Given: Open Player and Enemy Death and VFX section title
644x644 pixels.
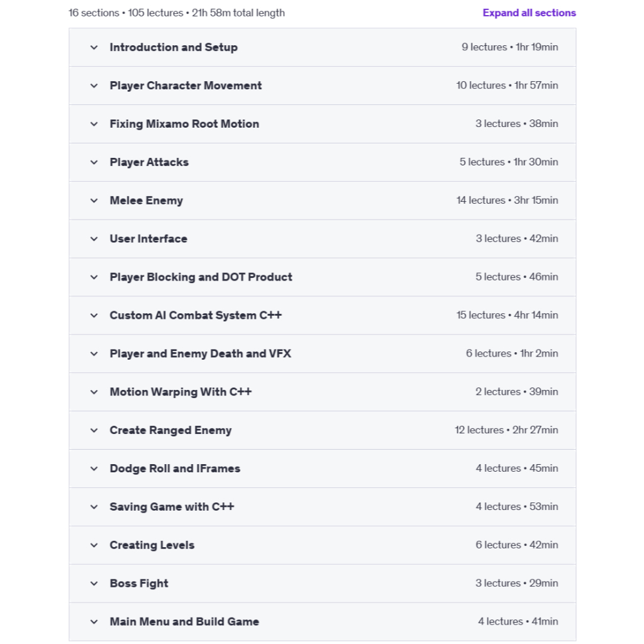Looking at the screenshot, I should [200, 353].
